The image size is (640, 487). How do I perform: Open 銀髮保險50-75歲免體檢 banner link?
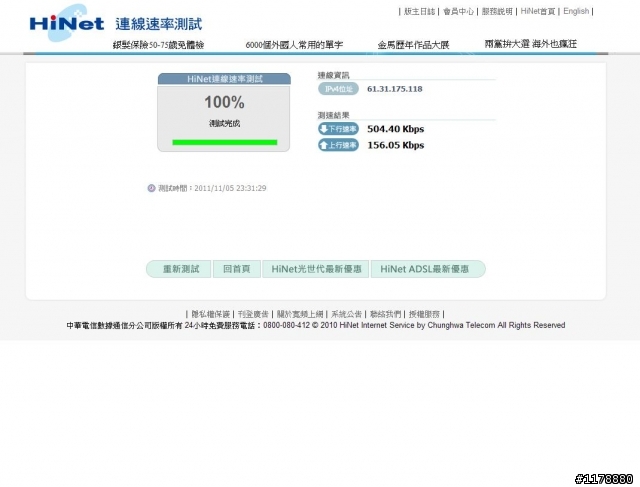158,45
